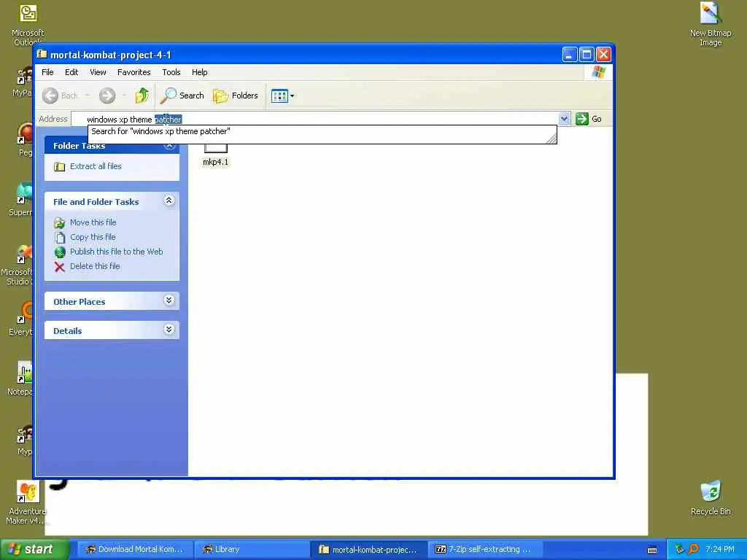The image size is (747, 560).
Task: Open the Back history dropdown arrow
Action: [x=88, y=96]
